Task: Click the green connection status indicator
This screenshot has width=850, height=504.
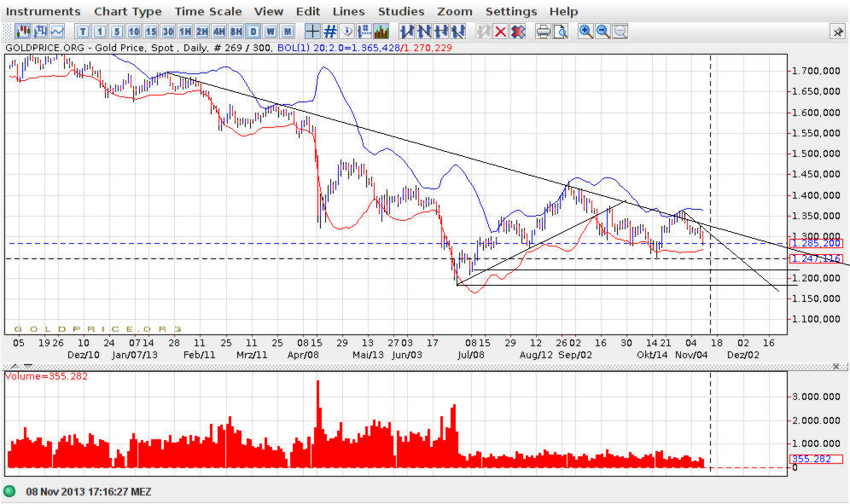Action: (x=9, y=491)
